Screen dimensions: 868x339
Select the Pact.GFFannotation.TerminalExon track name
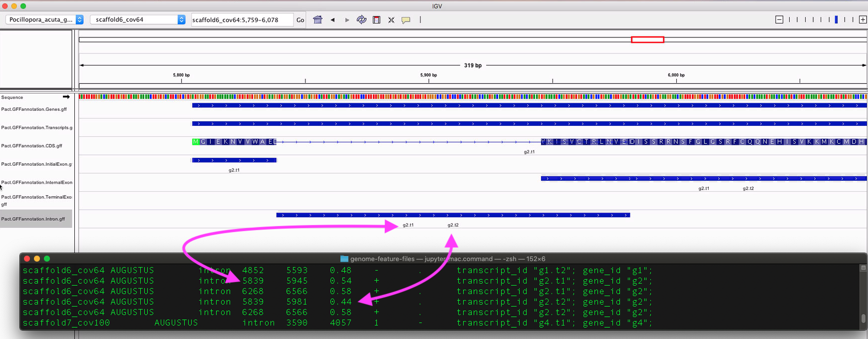pos(36,200)
